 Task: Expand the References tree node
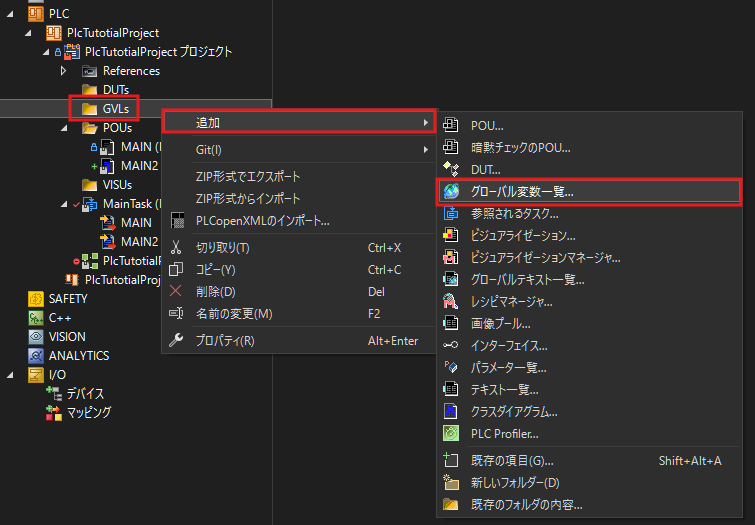65,71
